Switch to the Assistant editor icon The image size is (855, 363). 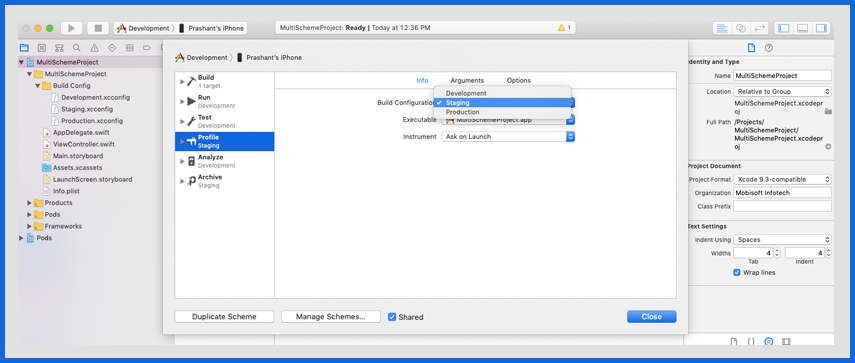[x=740, y=28]
